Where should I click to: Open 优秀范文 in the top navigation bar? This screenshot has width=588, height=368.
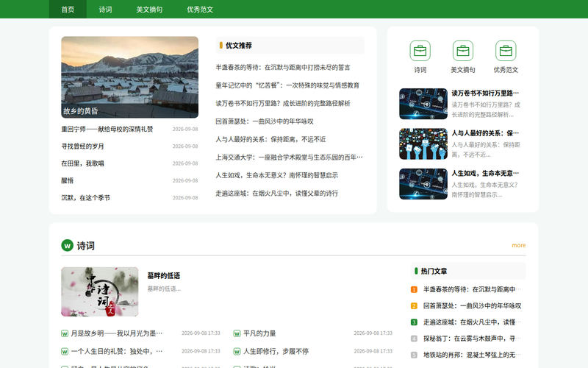pos(200,9)
